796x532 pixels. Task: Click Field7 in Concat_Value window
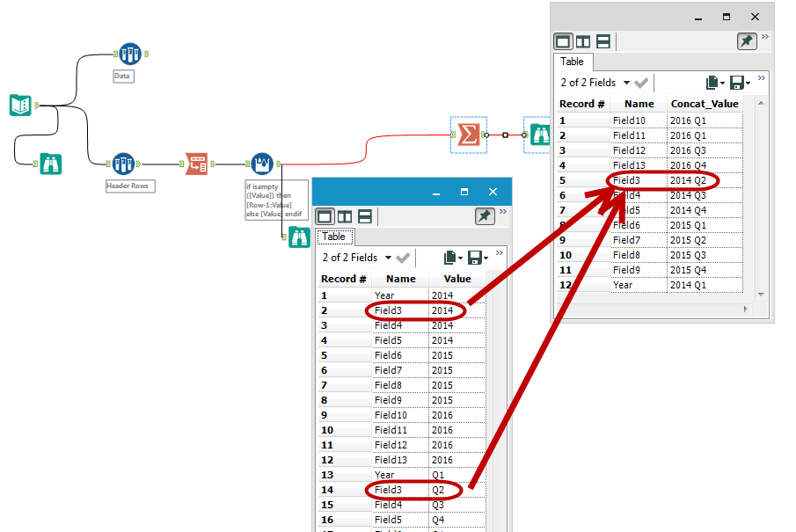pos(639,239)
